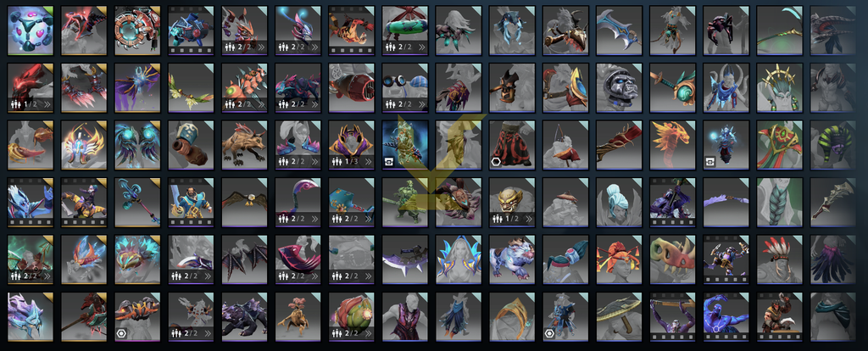Choose the large blue curved blade weapon
The width and height of the screenshot is (868, 351).
point(620,31)
